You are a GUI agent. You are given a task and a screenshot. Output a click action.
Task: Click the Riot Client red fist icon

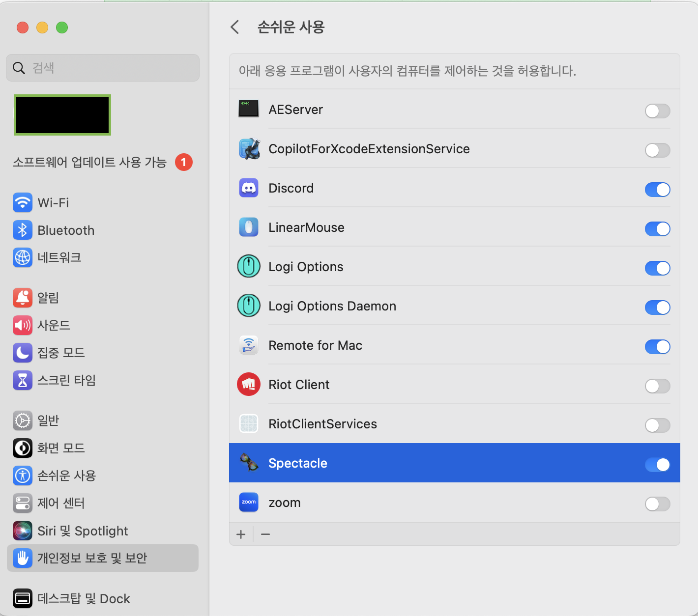[249, 384]
